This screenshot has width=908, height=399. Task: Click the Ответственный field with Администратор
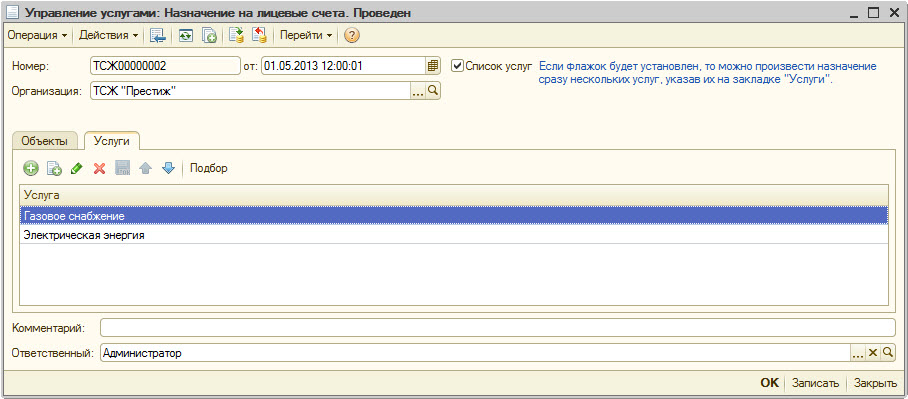[x=475, y=353]
